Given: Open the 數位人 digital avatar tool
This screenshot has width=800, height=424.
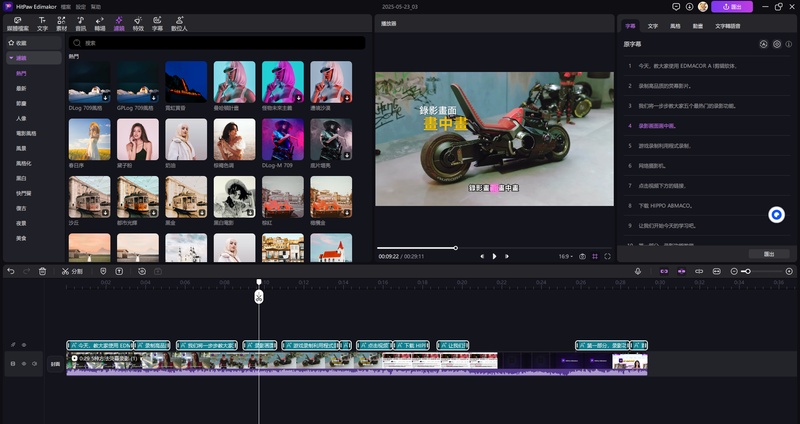Looking at the screenshot, I should [x=179, y=24].
